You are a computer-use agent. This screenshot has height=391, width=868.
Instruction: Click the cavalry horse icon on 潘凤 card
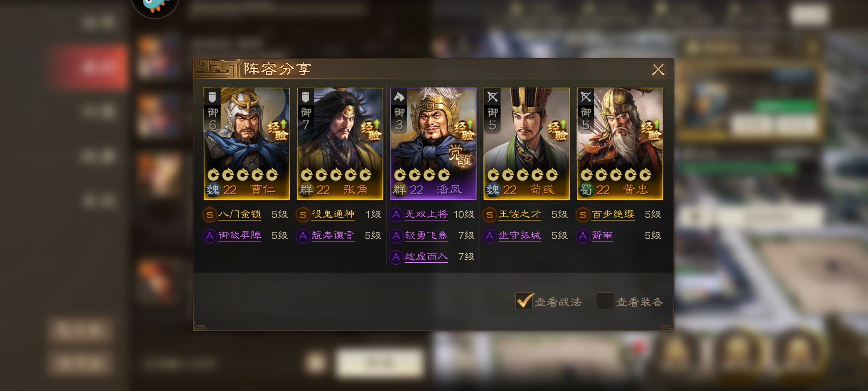coord(399,97)
